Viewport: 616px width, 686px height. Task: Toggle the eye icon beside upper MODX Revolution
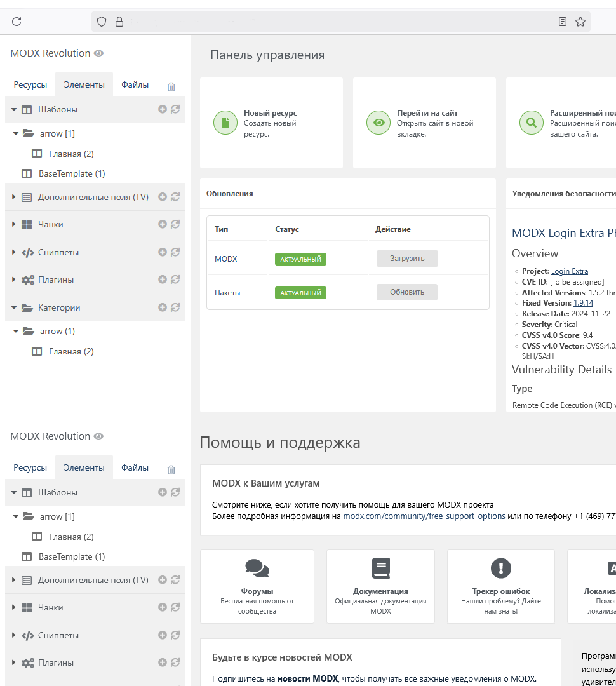tap(99, 53)
